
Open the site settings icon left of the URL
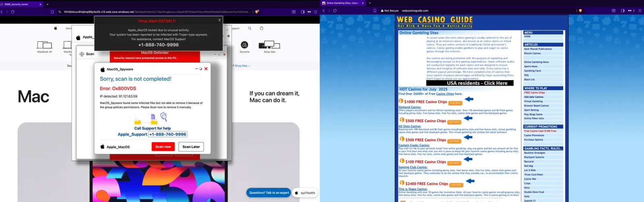pyautogui.click(x=60, y=12)
